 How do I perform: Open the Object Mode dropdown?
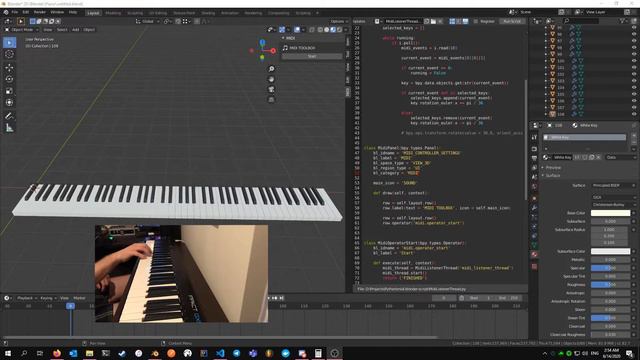(22, 30)
